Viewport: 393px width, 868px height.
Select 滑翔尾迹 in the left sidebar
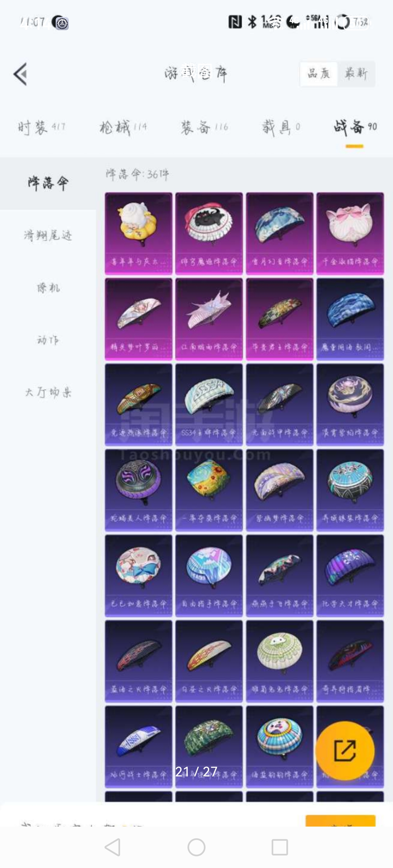(x=48, y=236)
